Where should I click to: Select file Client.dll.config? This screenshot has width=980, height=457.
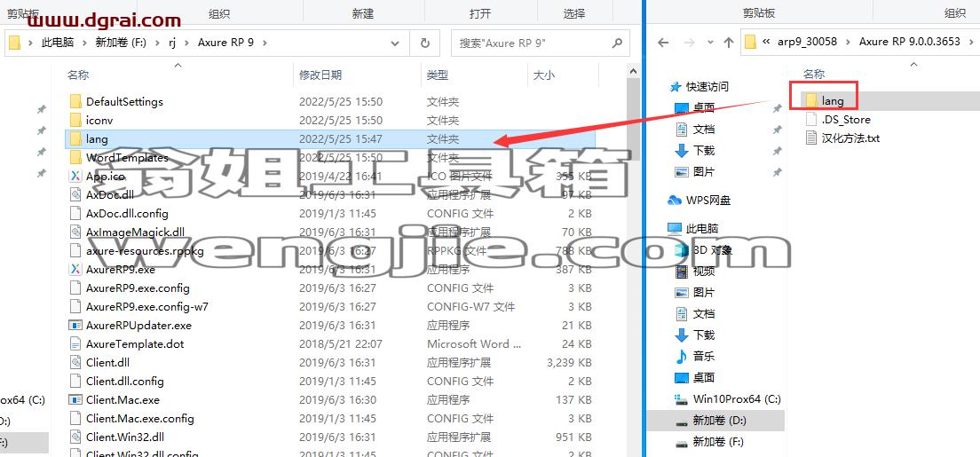[125, 381]
